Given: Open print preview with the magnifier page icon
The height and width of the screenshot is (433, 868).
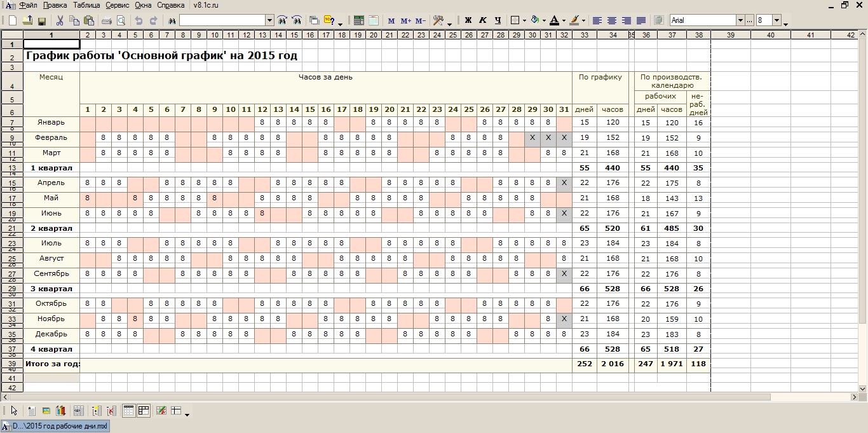Looking at the screenshot, I should [x=121, y=20].
